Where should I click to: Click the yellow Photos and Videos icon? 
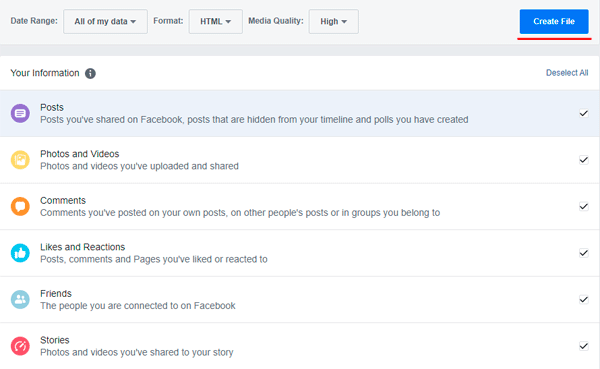(x=20, y=160)
